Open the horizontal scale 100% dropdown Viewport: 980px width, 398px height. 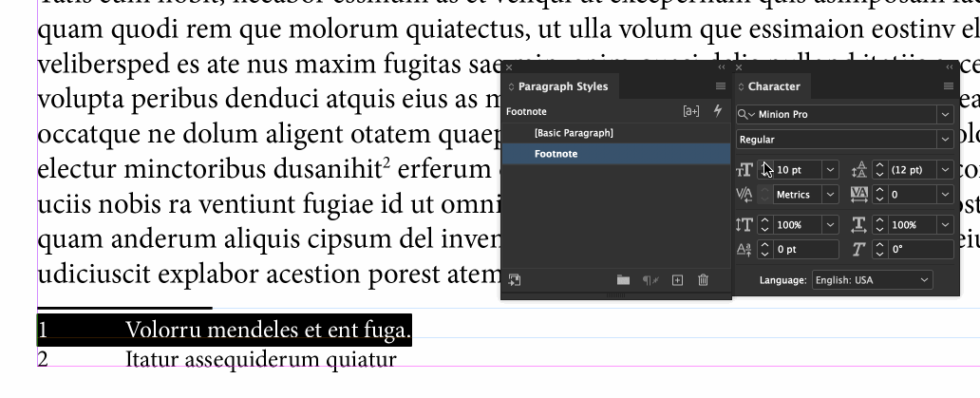click(945, 225)
